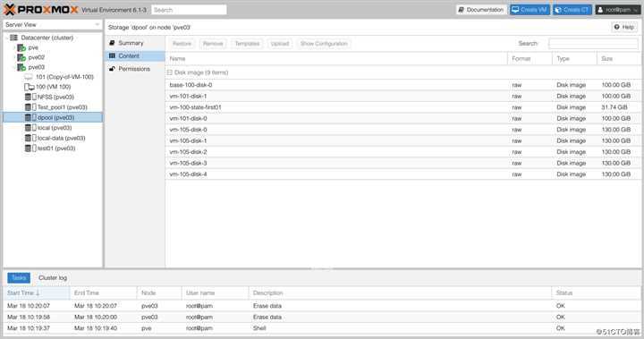Image resolution: width=644 pixels, height=339 pixels.
Task: Focus the top Search field
Action: coord(189,10)
